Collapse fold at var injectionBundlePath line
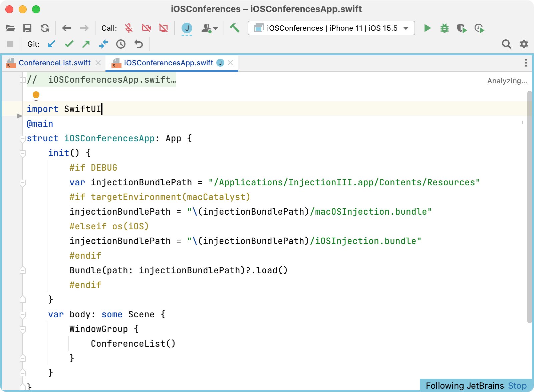The height and width of the screenshot is (392, 534). click(x=23, y=183)
